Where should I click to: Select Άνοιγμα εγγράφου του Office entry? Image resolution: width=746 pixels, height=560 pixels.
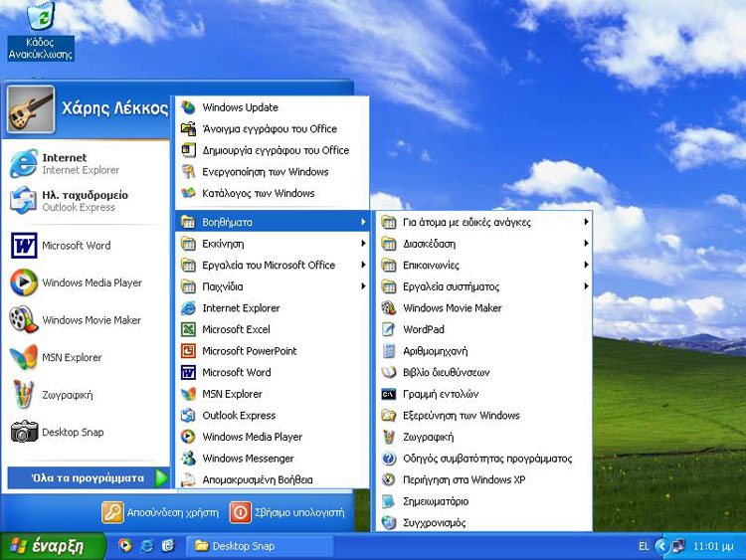pos(273,128)
